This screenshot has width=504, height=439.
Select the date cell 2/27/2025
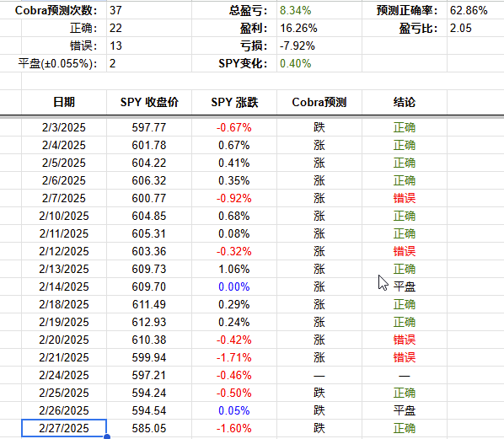pyautogui.click(x=64, y=428)
